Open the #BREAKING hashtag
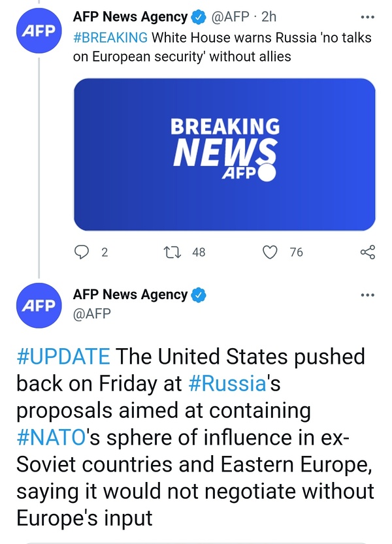 pos(110,37)
